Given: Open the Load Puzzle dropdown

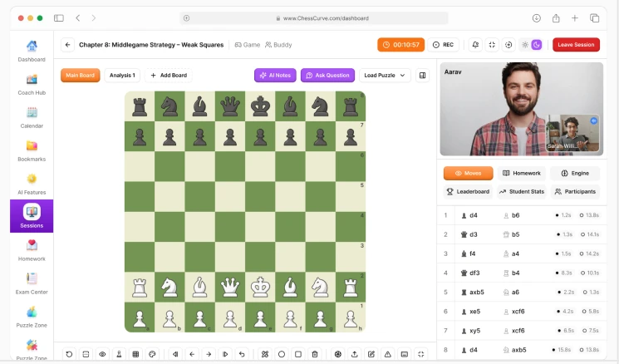Looking at the screenshot, I should (385, 75).
